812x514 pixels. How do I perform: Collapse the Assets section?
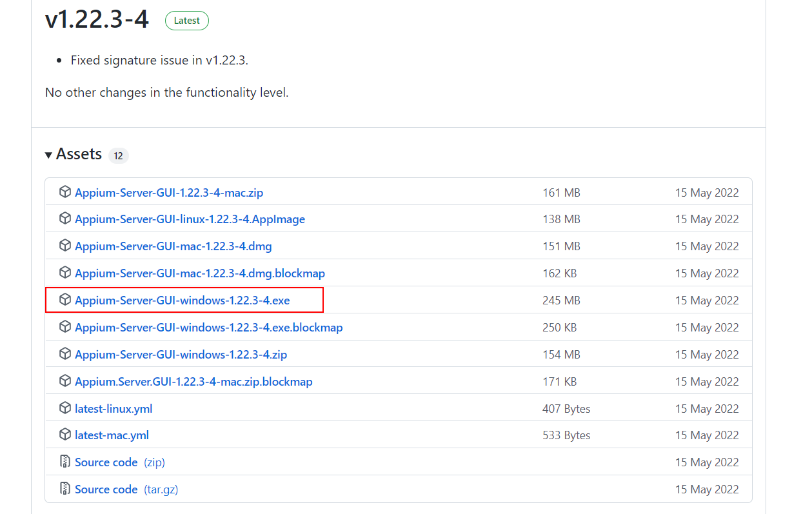74,154
